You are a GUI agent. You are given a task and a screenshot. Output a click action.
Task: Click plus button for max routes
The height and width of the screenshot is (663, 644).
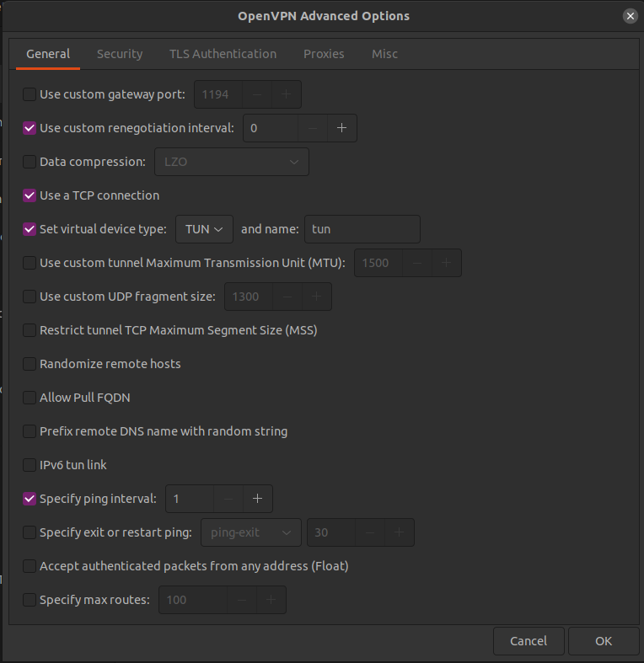click(271, 600)
